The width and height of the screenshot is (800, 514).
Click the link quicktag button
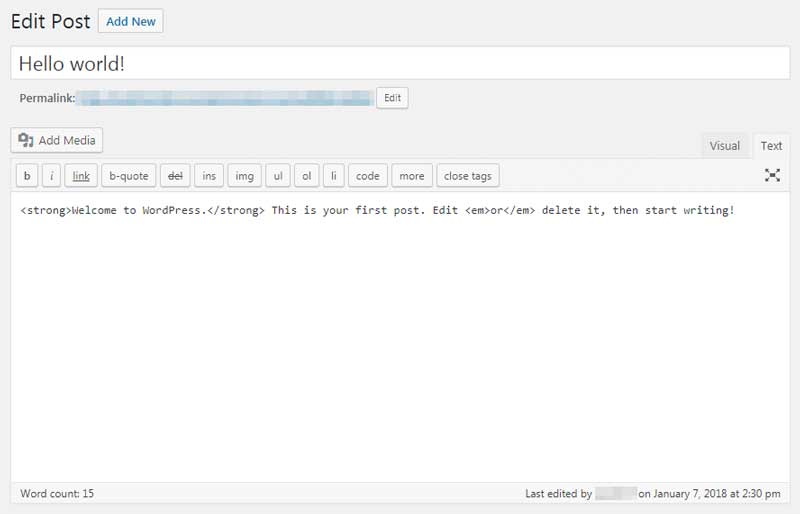[x=81, y=176]
